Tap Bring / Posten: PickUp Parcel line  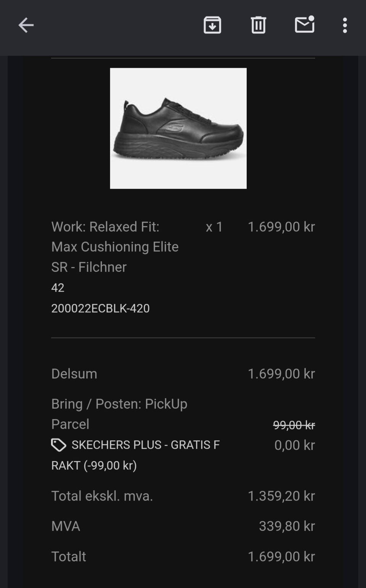click(119, 414)
